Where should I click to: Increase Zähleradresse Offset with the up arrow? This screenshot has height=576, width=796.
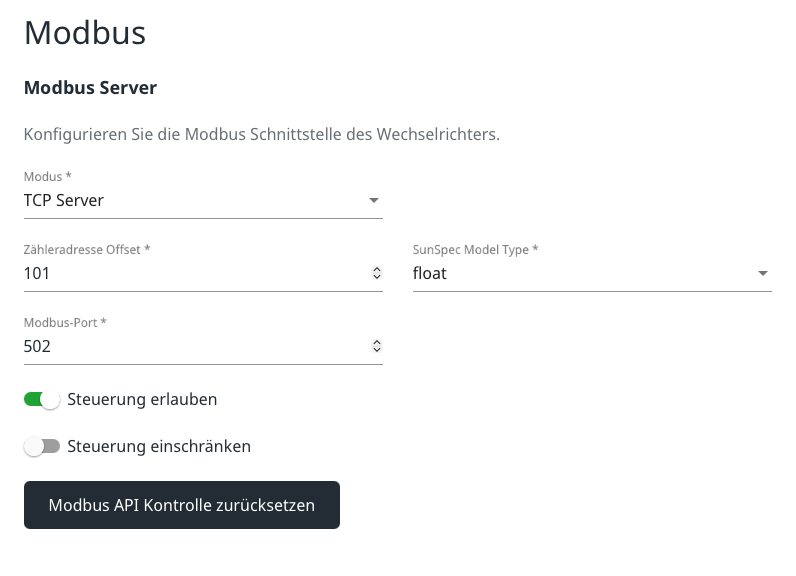pos(377,269)
